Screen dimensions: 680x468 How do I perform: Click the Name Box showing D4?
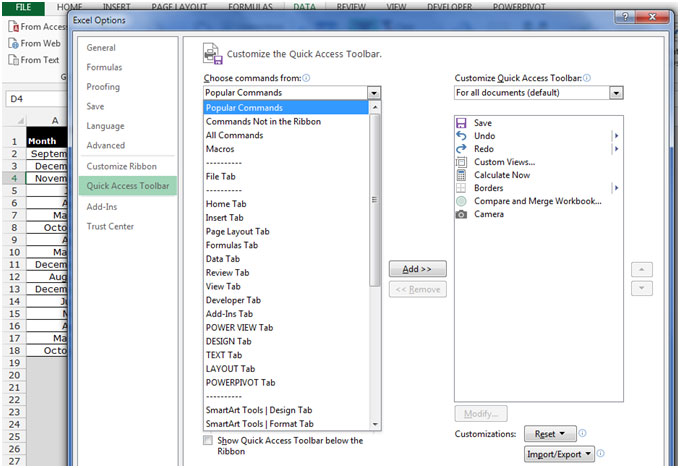point(36,99)
